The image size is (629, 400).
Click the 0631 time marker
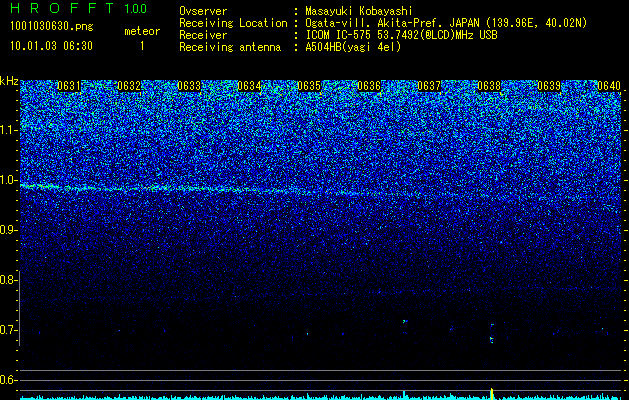69,86
